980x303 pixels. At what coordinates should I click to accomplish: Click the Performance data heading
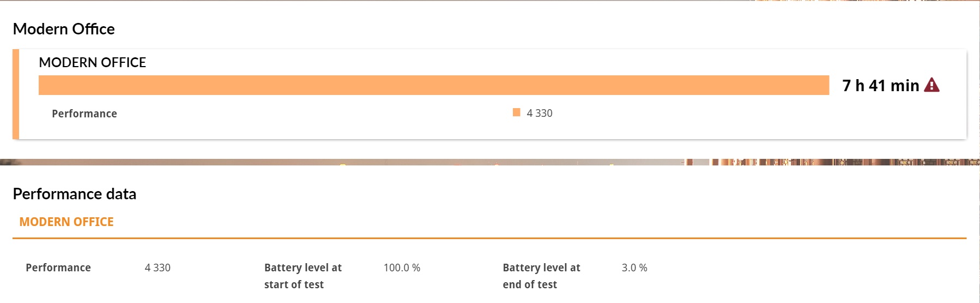click(x=75, y=194)
